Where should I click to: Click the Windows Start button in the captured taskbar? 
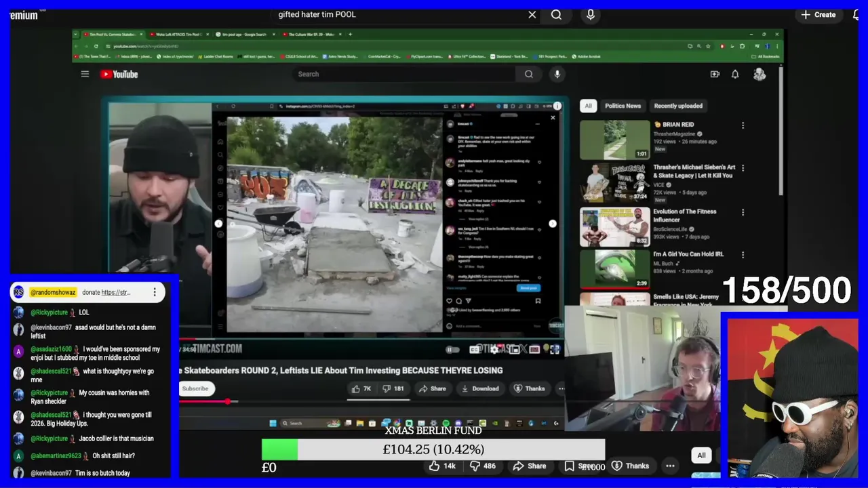(x=273, y=423)
